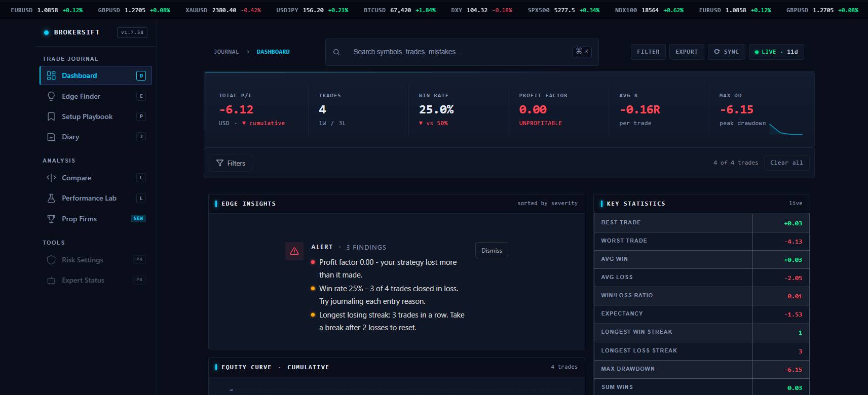Click the Total P/L -6.12 value
This screenshot has height=395, width=868.
236,109
